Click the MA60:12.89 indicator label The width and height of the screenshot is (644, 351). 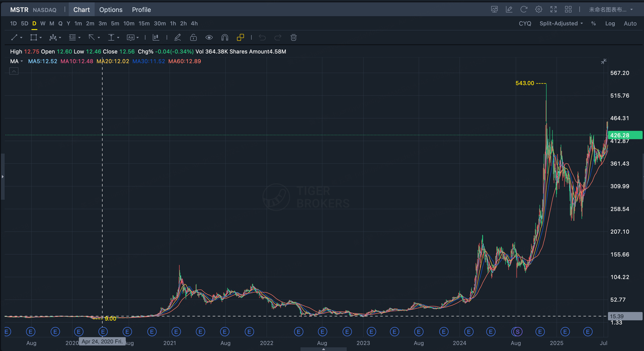[x=185, y=61]
